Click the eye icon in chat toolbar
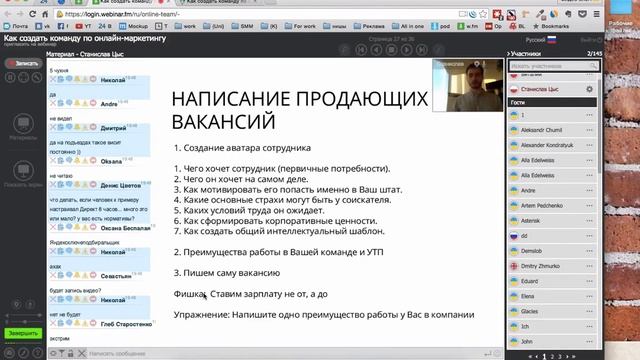 click(x=53, y=353)
